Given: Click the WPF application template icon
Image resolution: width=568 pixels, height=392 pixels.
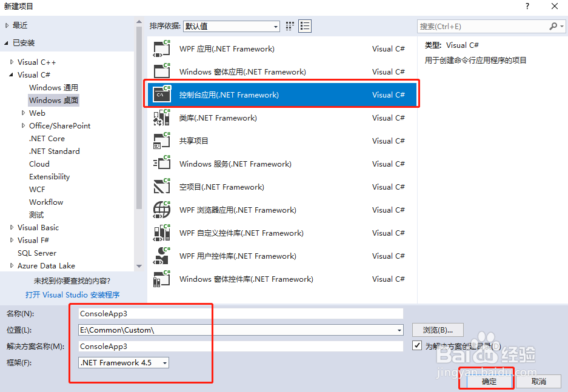Looking at the screenshot, I should [162, 49].
